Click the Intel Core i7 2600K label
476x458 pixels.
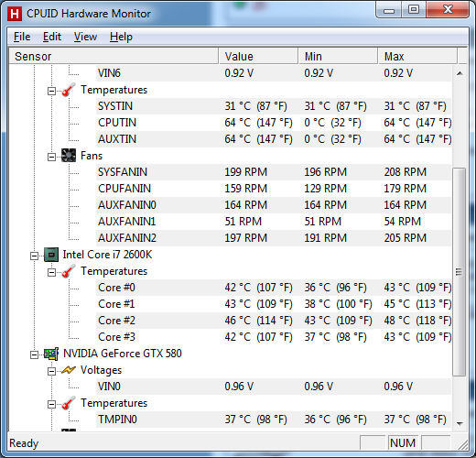[x=107, y=255]
